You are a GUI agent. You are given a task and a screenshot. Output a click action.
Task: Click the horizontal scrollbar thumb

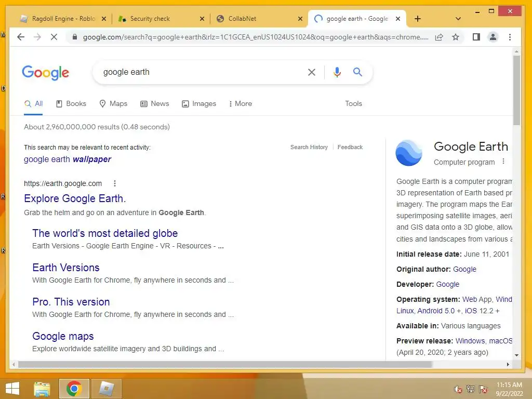click(x=225, y=364)
